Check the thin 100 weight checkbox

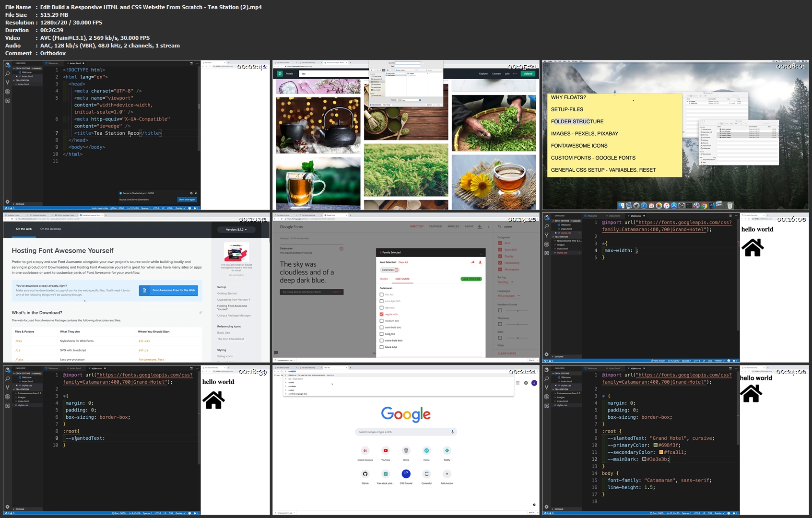[382, 294]
